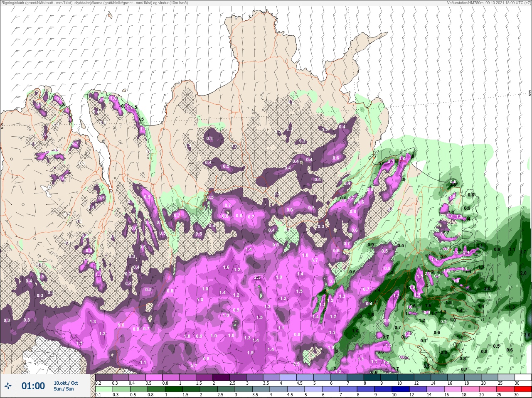Click the N99 label on the right map edge
The width and height of the screenshot is (532, 398).
pos(530,93)
